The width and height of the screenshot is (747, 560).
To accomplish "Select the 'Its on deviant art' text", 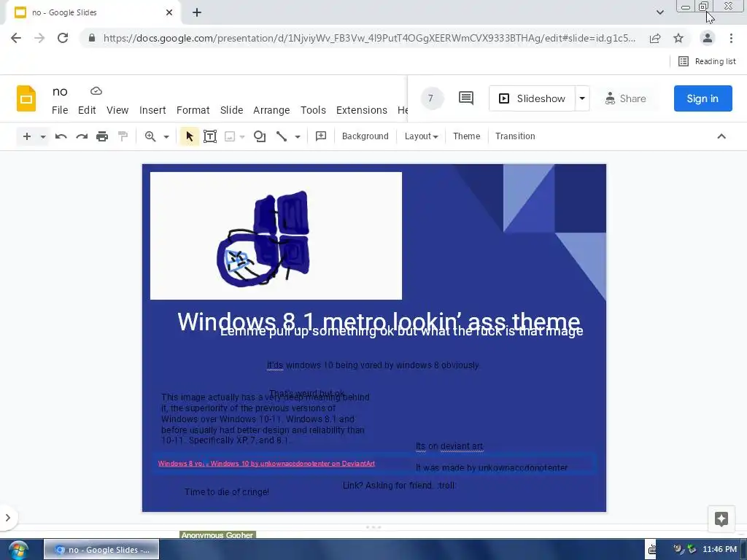I will click(x=449, y=446).
